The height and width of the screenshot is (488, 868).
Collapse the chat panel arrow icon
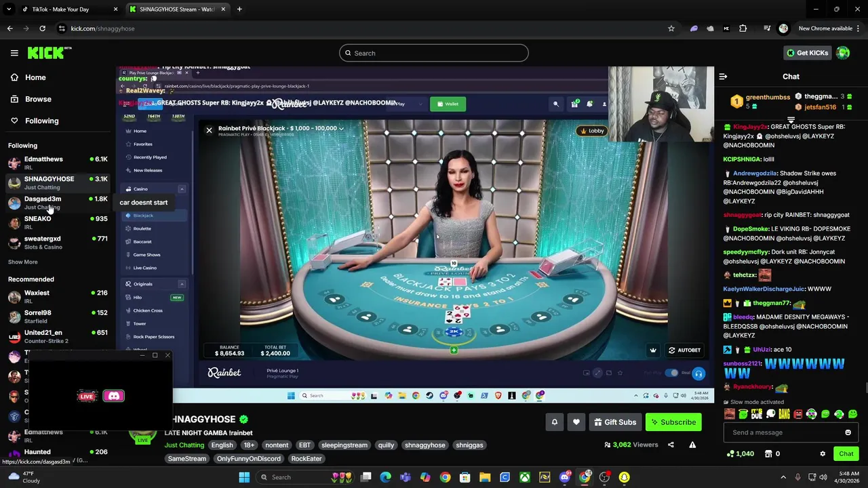click(x=723, y=77)
